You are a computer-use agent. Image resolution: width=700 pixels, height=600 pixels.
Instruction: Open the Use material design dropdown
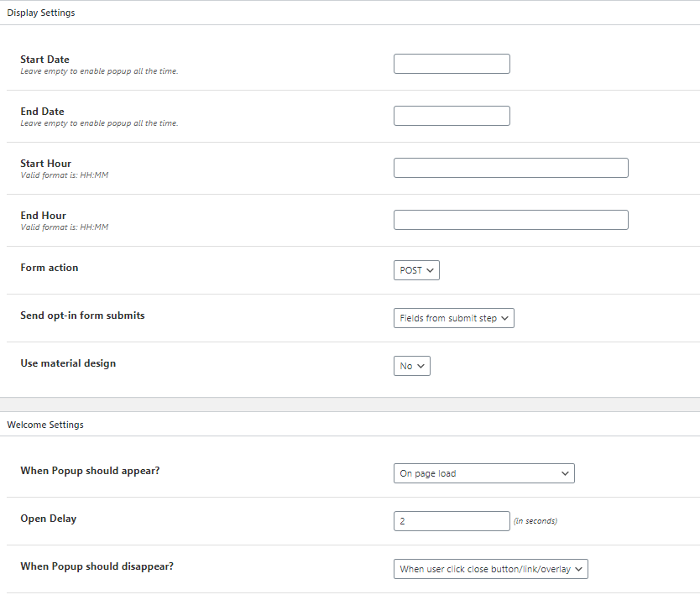coord(412,366)
